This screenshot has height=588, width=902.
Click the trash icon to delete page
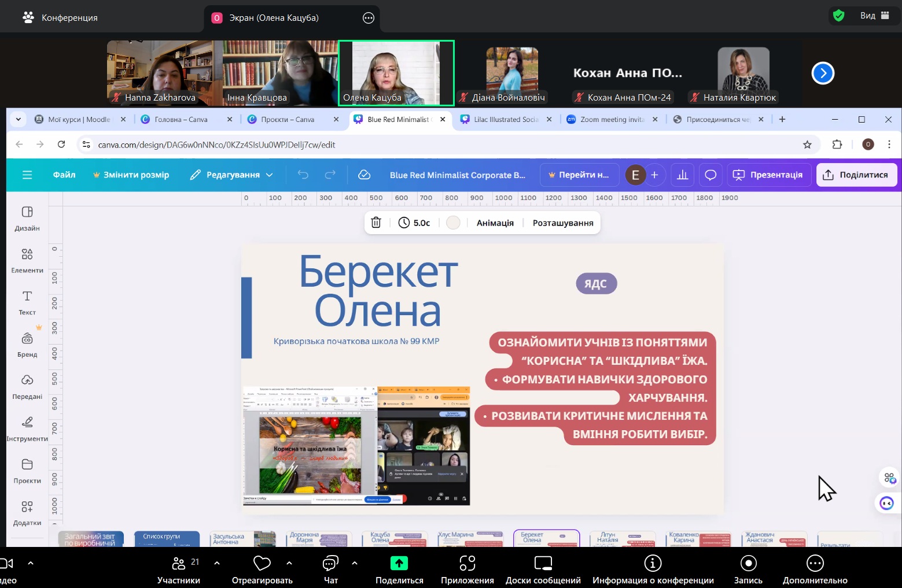376,223
